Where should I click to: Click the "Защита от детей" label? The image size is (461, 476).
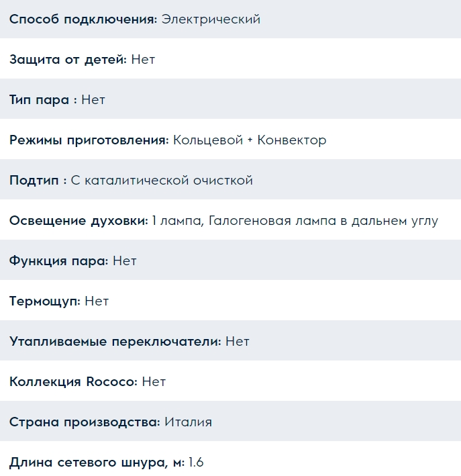pos(68,60)
